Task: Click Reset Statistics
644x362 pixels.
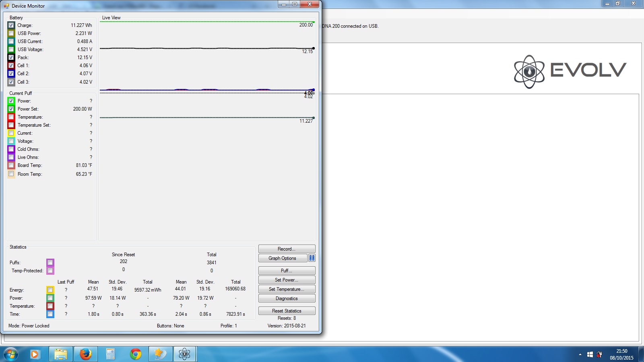Action: pyautogui.click(x=287, y=311)
